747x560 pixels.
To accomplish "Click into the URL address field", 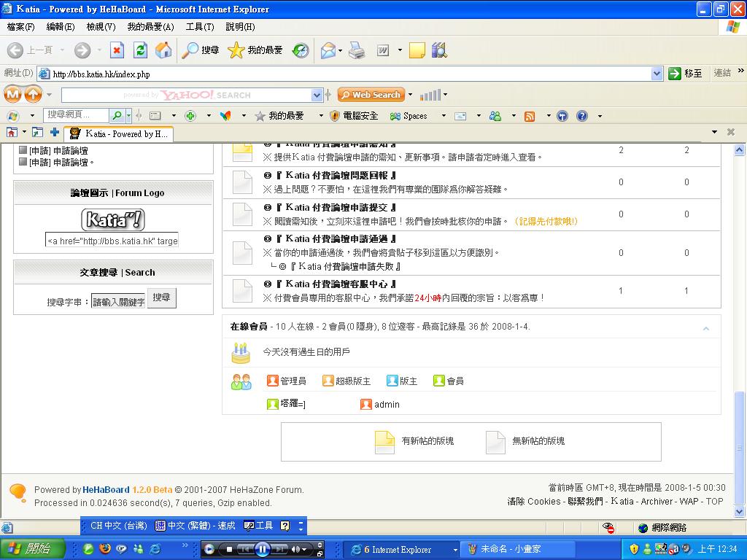I will 350,74.
